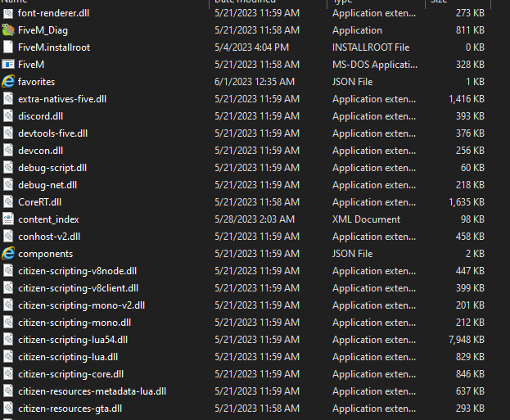The width and height of the screenshot is (510, 420).
Task: Click the content_index XML document icon
Action: click(x=8, y=219)
